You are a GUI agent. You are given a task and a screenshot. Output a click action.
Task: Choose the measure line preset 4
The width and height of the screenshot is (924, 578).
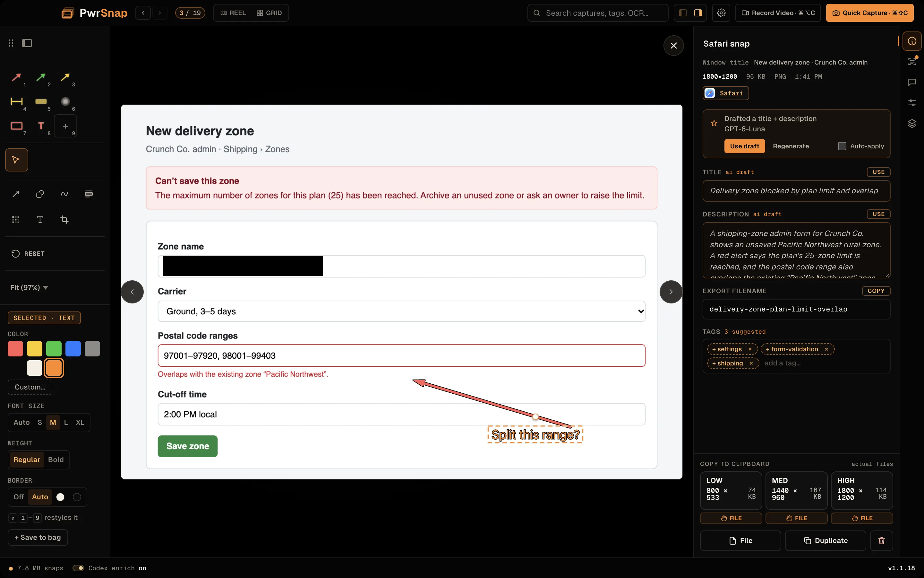16,102
